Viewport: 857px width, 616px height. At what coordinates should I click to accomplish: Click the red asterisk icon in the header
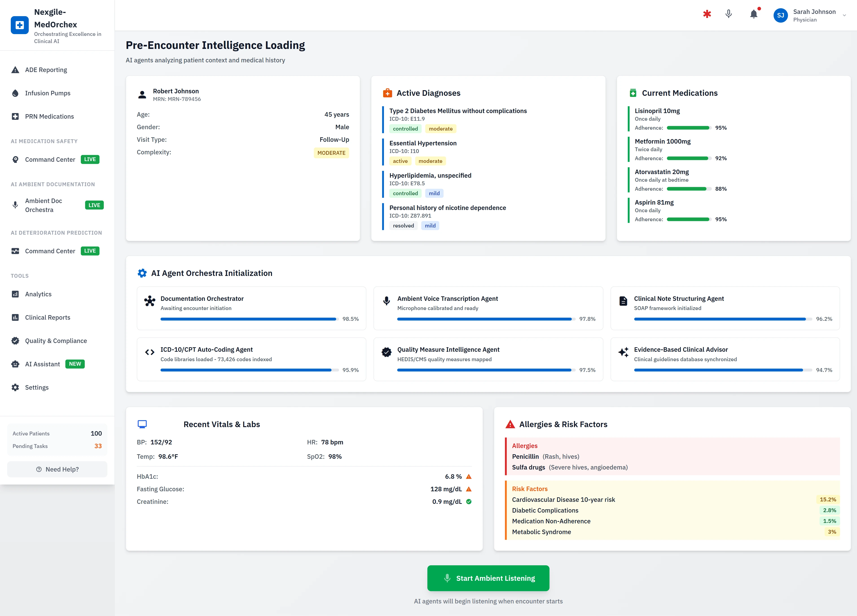pos(707,14)
